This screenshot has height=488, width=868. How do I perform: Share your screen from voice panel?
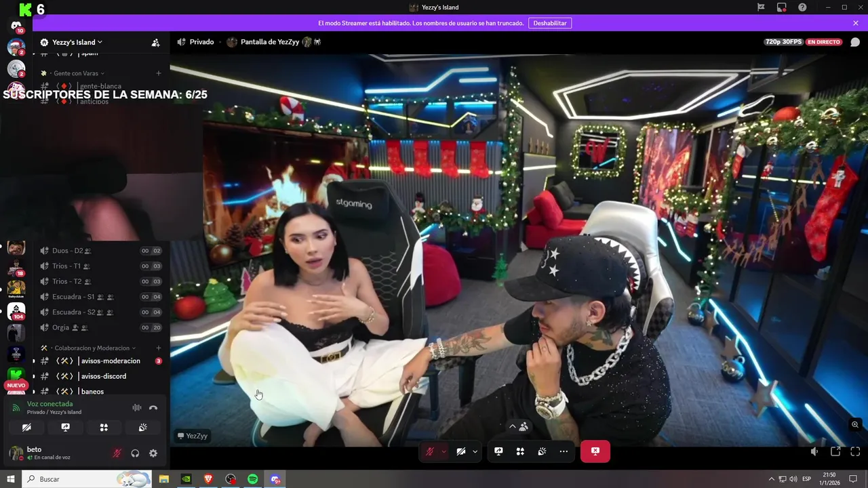pos(65,428)
